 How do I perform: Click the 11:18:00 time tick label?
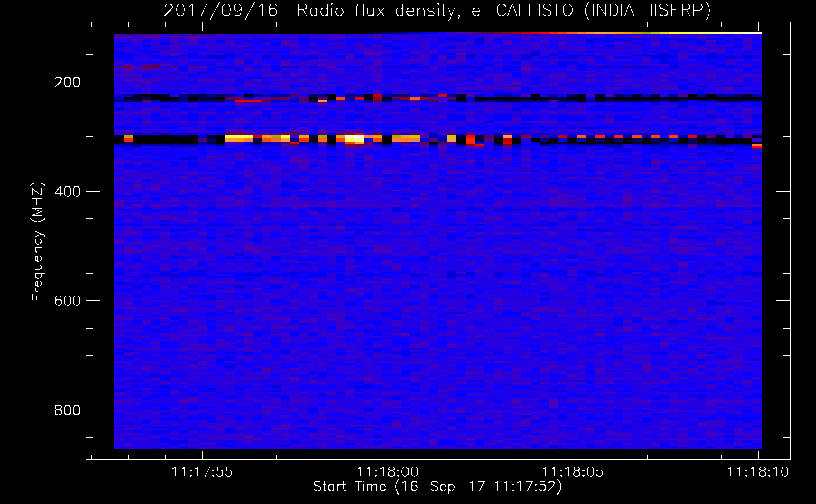point(387,472)
